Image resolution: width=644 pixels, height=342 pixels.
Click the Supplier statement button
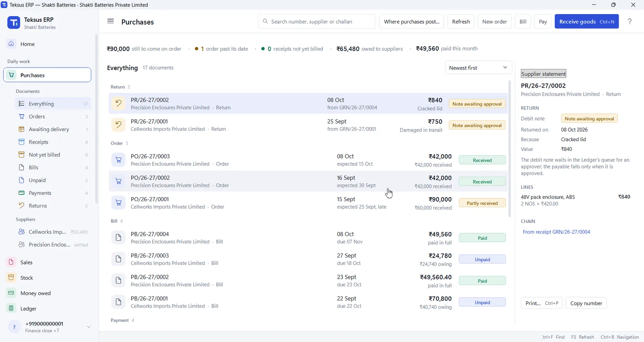[x=543, y=74]
